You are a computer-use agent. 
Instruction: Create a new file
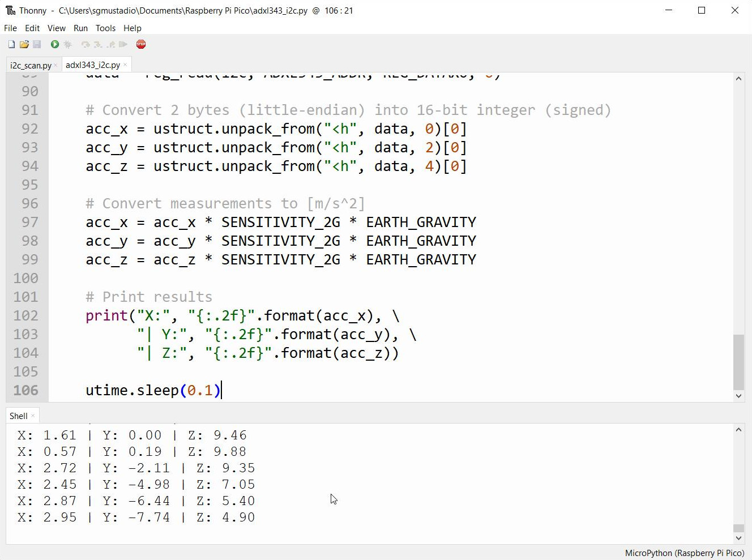11,44
